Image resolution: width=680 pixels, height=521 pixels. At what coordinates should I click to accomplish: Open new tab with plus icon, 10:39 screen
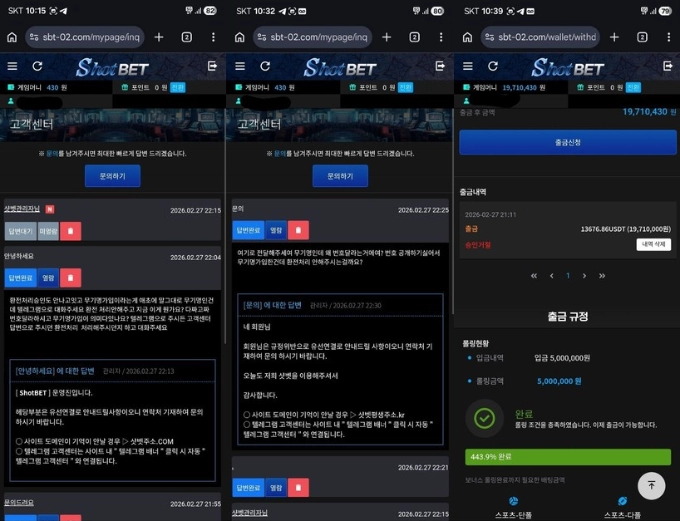click(613, 37)
